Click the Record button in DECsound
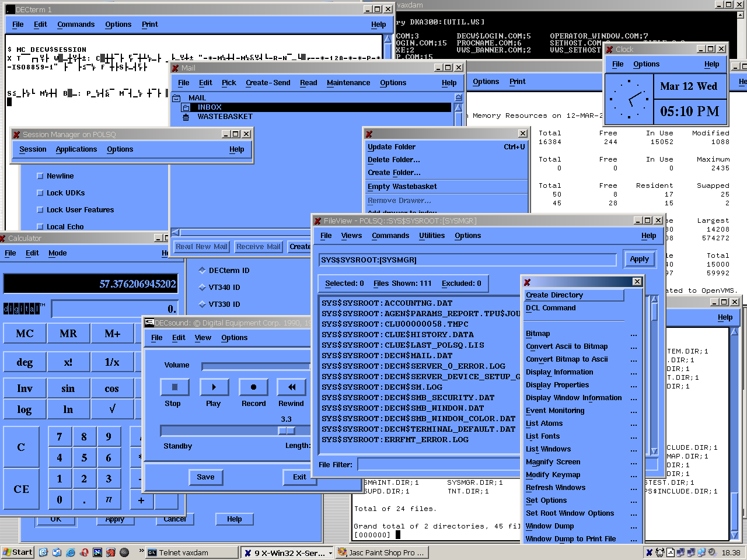Image resolution: width=747 pixels, height=560 pixels. pos(253,387)
